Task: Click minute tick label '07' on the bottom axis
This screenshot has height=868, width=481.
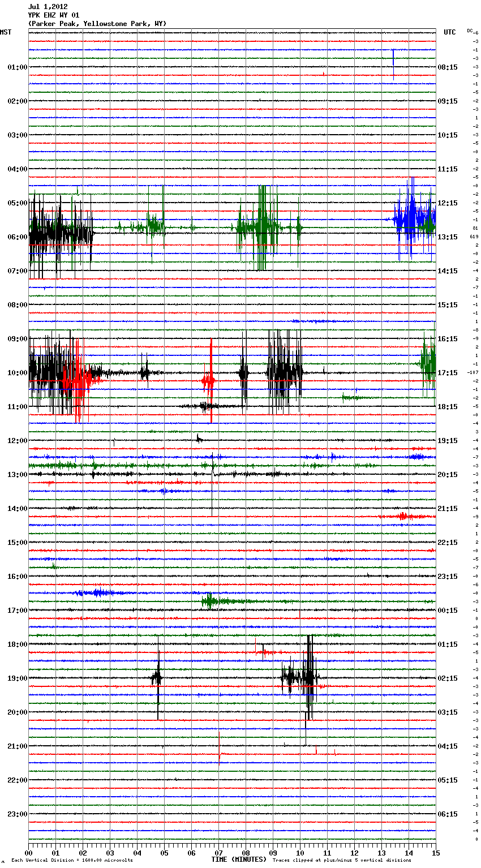Action: click(x=218, y=852)
